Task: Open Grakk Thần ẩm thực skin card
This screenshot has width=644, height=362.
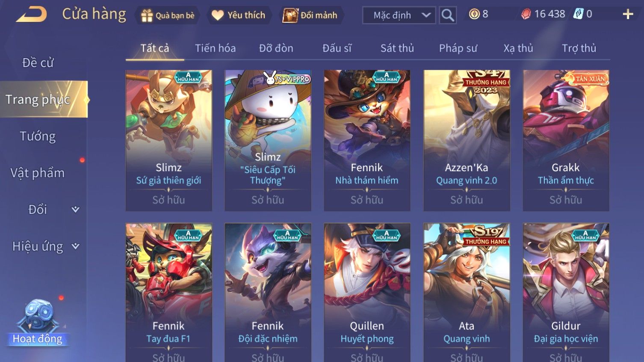Action: click(566, 140)
